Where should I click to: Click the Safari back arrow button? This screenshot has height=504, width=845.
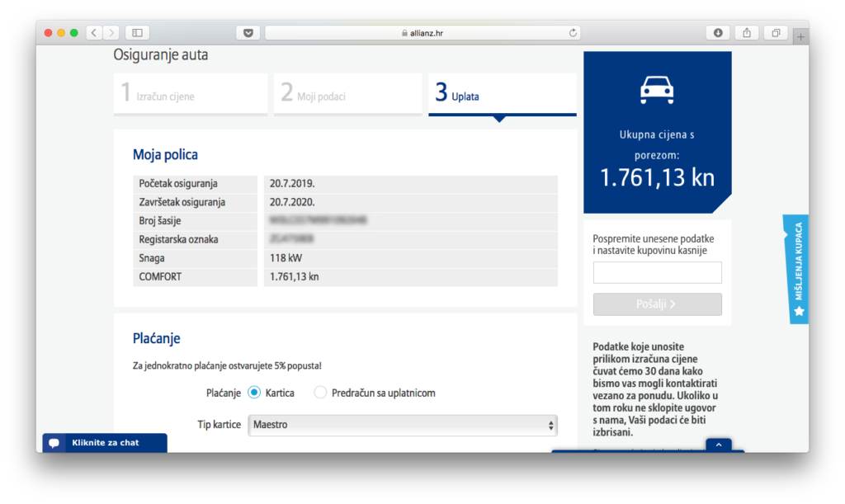coord(93,33)
